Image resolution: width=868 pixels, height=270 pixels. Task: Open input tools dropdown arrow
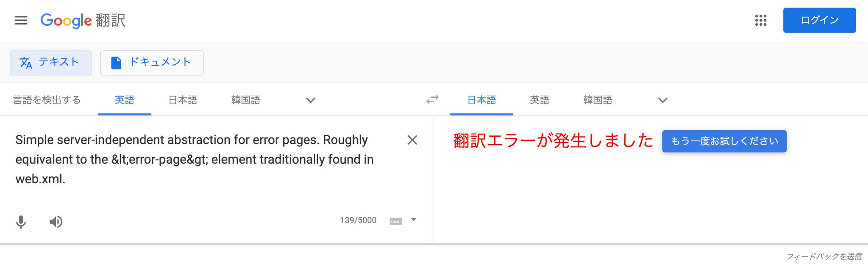[x=414, y=220]
